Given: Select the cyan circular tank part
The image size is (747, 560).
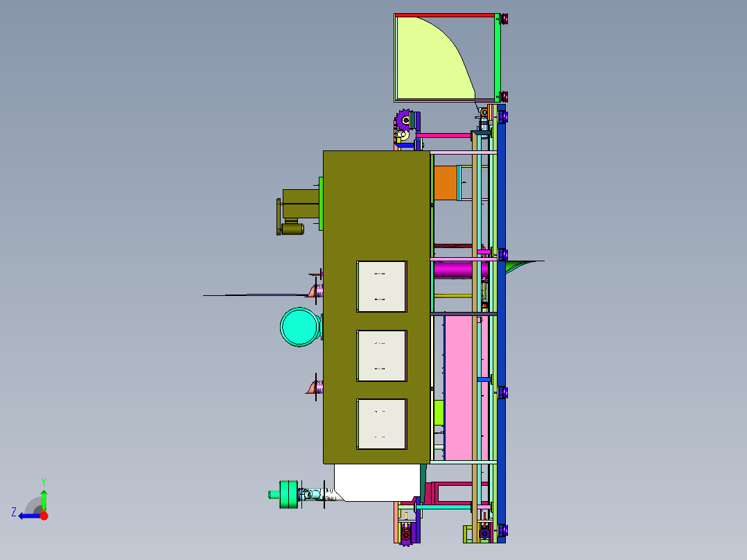Looking at the screenshot, I should point(299,327).
